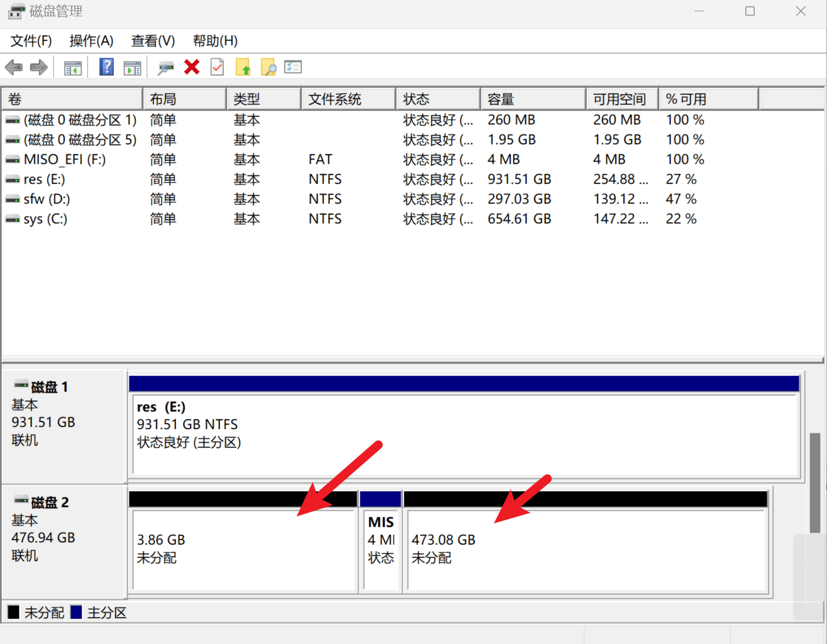Select the 3.86 GB unallocated partition
This screenshot has height=644, width=827.
243,550
